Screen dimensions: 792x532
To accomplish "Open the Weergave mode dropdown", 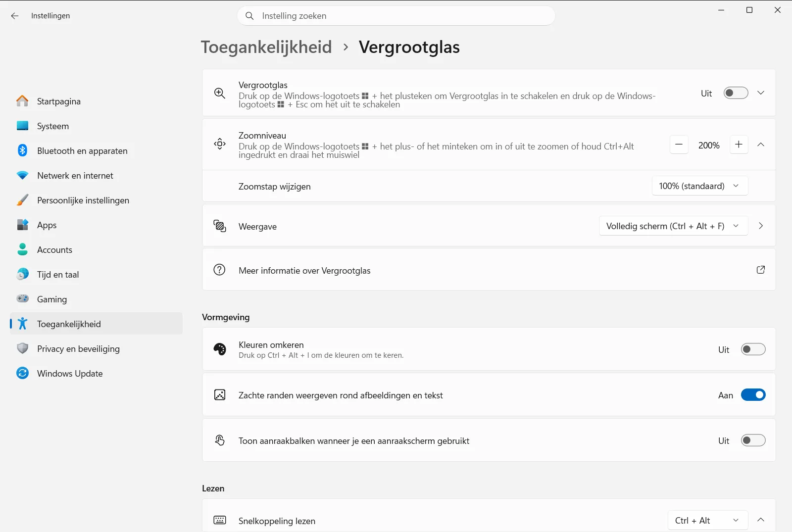I will [673, 226].
